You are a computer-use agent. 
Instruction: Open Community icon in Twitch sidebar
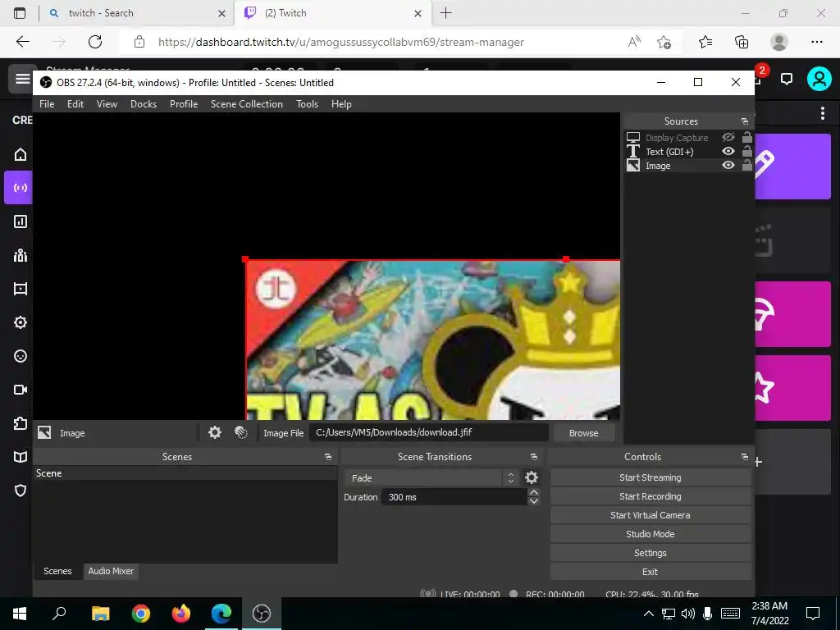pos(21,255)
